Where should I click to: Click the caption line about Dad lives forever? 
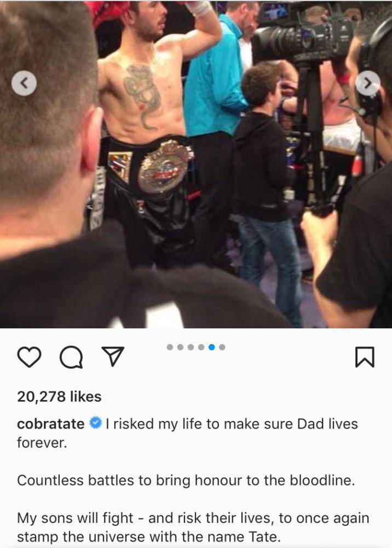coord(187,433)
